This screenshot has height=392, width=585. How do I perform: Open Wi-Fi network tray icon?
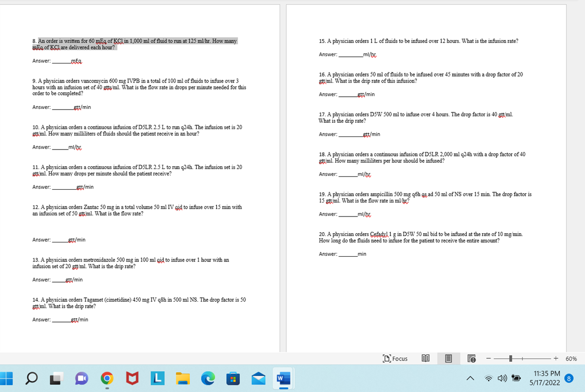tap(488, 378)
